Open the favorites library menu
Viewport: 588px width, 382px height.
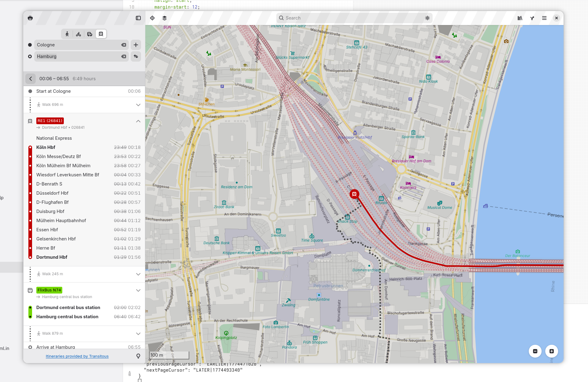pos(520,18)
